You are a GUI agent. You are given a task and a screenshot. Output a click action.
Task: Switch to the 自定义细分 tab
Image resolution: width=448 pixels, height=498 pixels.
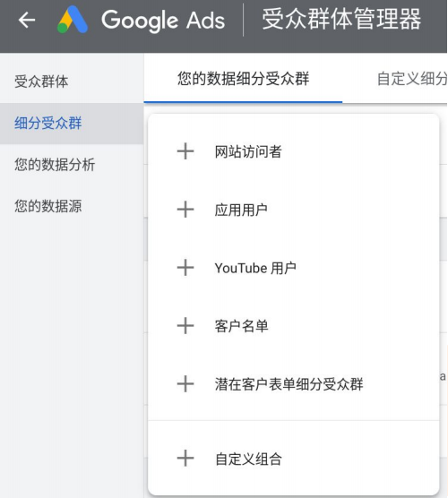pos(412,79)
